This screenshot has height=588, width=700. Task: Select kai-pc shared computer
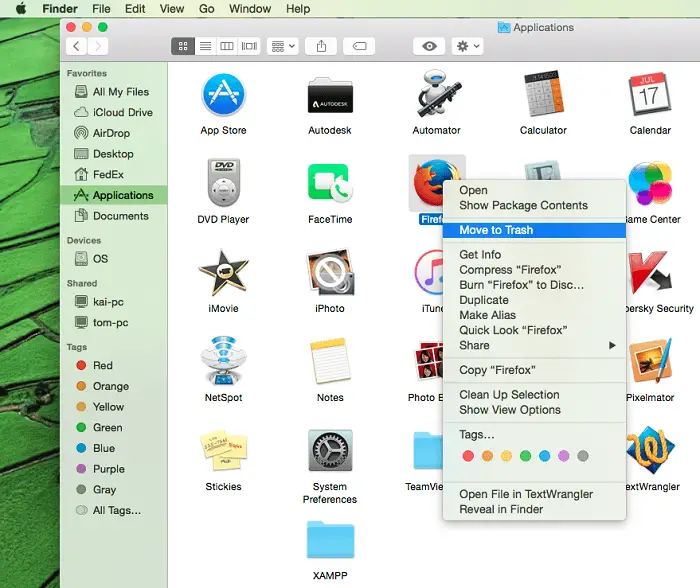tap(113, 302)
